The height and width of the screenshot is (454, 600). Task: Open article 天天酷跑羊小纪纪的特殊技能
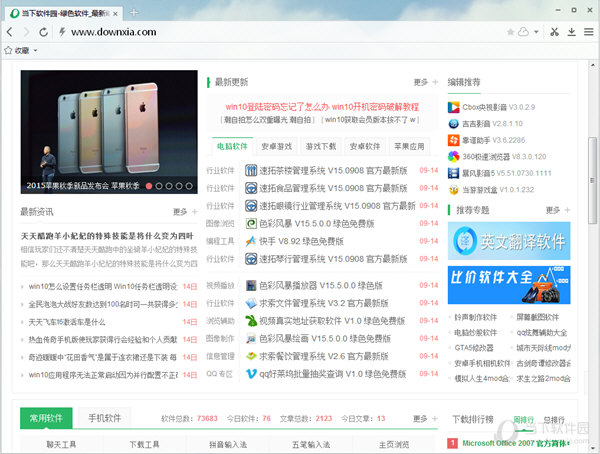(107, 236)
